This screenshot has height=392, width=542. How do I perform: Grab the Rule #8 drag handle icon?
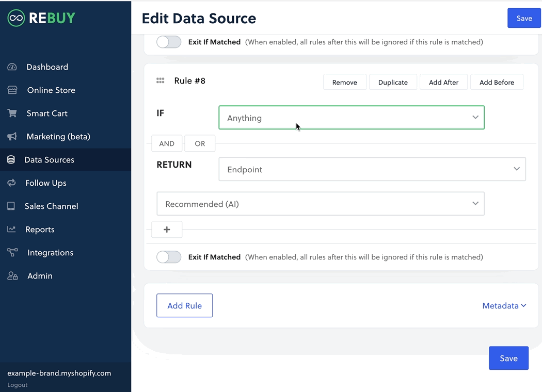click(x=161, y=80)
